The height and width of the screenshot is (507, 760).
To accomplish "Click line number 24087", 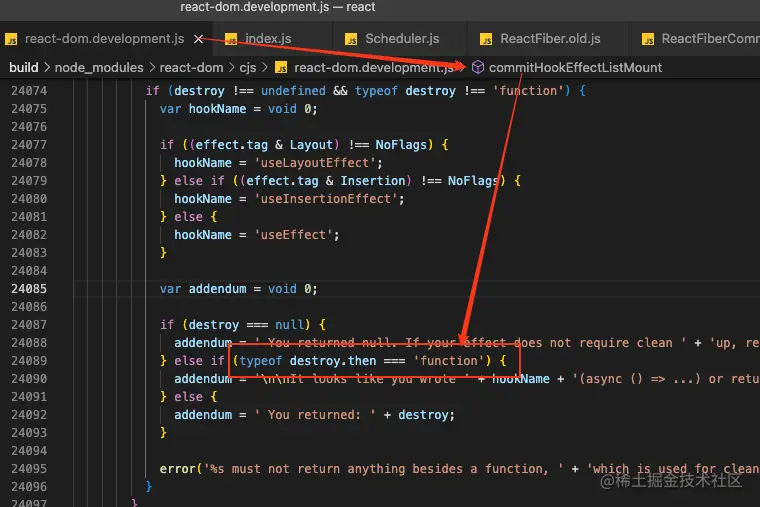I will (29, 325).
